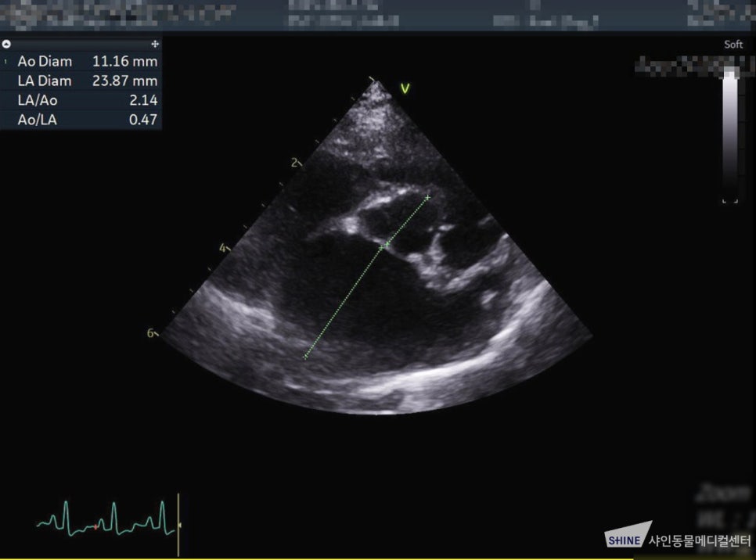Select the Ao Diam measurement row

[81, 61]
